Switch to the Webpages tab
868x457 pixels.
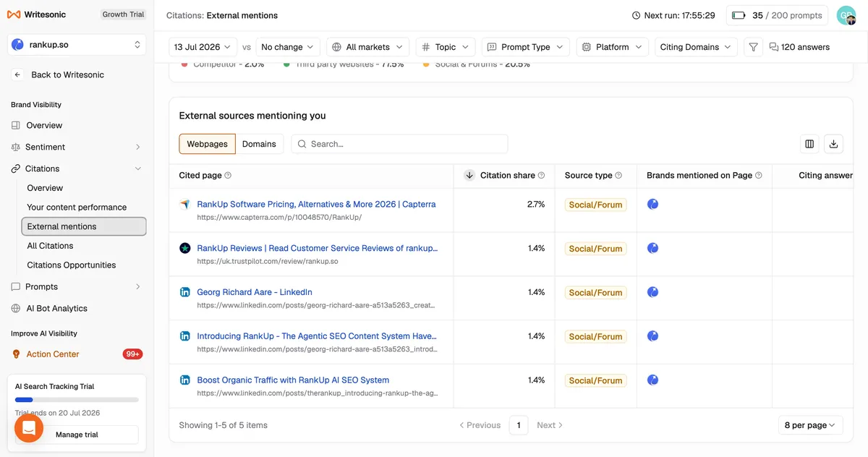[x=208, y=144]
